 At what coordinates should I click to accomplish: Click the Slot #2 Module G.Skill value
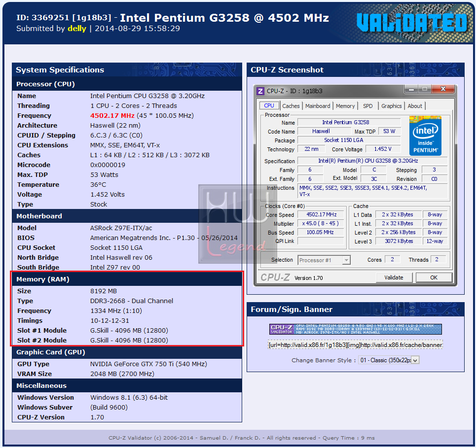click(x=129, y=341)
